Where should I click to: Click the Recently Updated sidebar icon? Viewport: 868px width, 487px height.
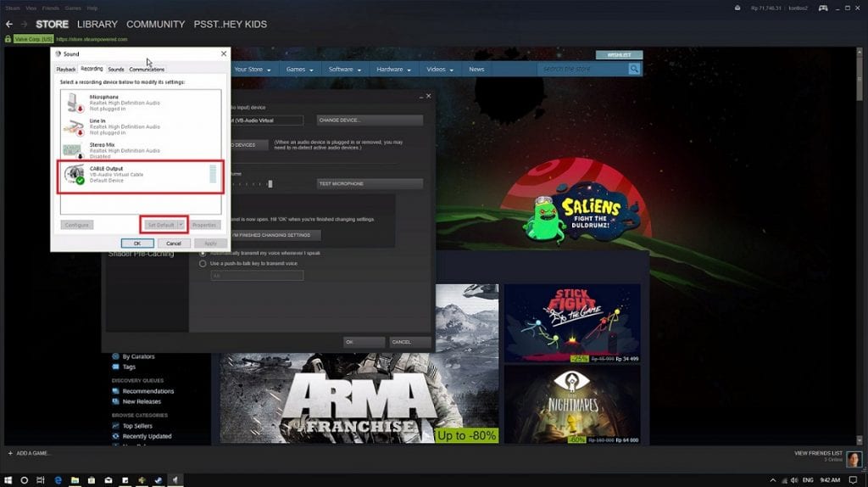pos(115,437)
